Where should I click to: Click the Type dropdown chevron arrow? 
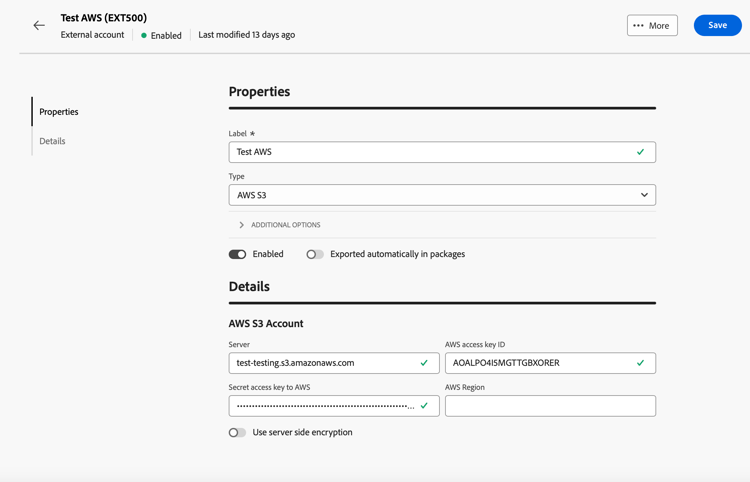click(644, 195)
